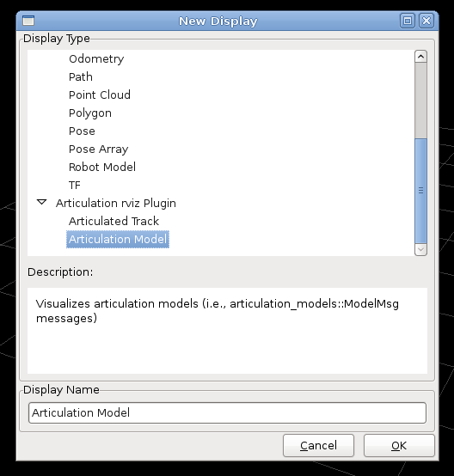Click the Articulation rviz Plugin label
Viewport: 454px width, 476px height.
(116, 203)
